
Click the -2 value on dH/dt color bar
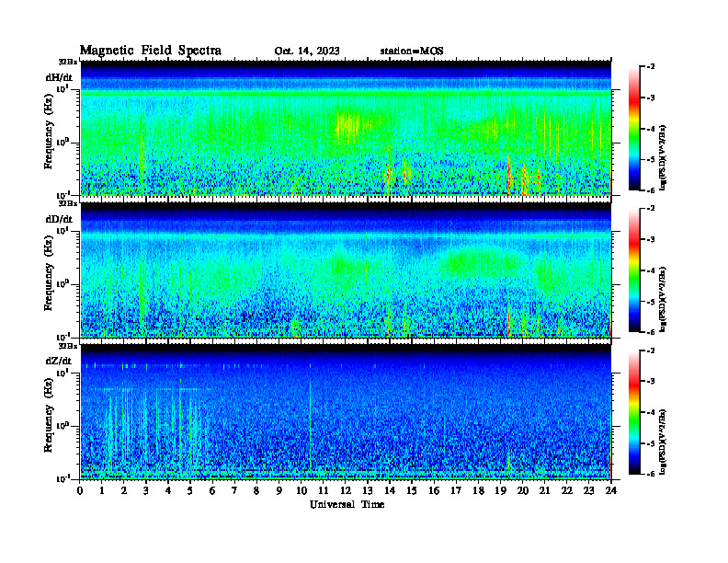click(651, 67)
